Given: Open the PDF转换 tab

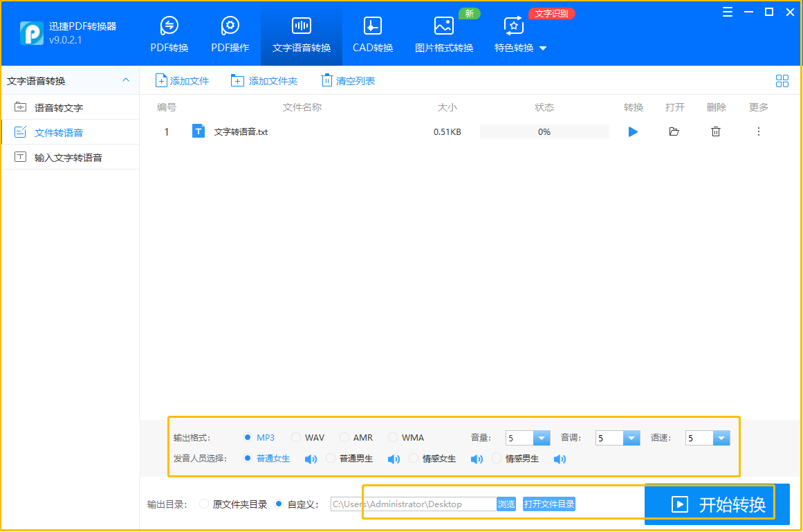Looking at the screenshot, I should click(x=169, y=35).
